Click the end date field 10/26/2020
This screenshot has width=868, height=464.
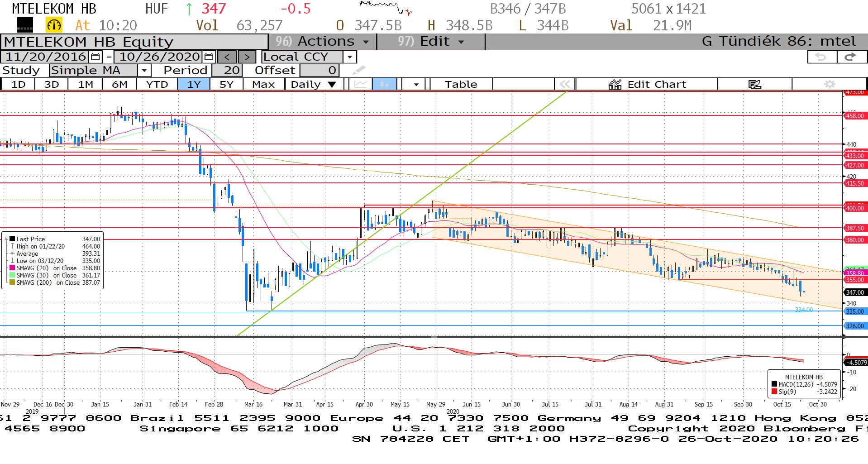coord(159,57)
